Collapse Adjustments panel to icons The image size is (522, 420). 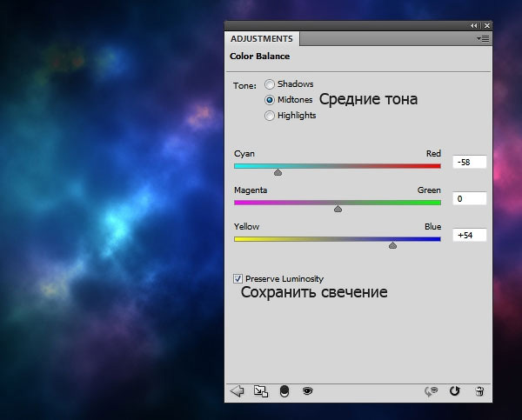[473, 25]
